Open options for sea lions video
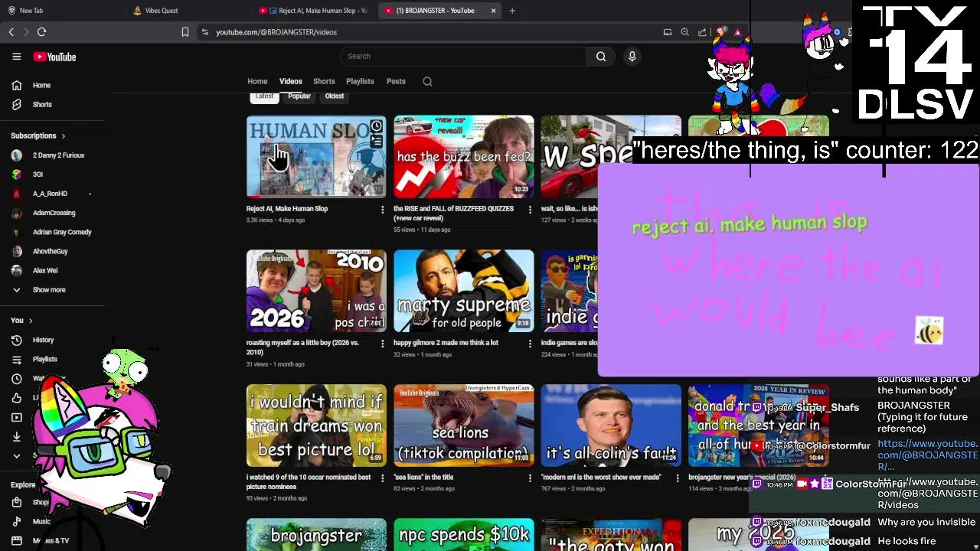Image resolution: width=980 pixels, height=551 pixels. tap(530, 478)
